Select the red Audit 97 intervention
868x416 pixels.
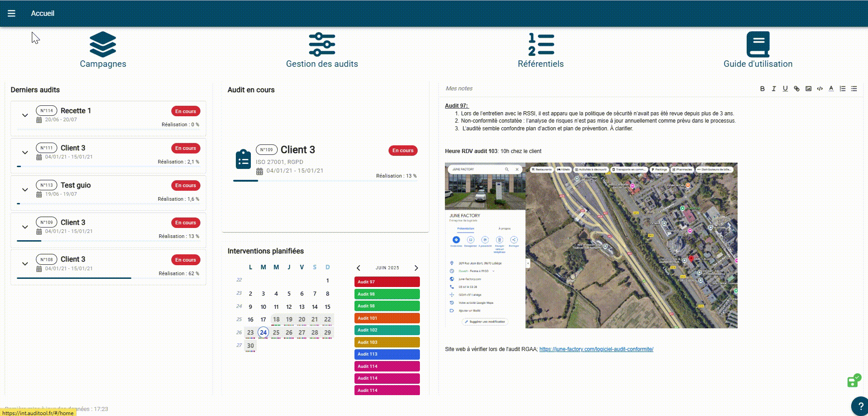pos(387,282)
